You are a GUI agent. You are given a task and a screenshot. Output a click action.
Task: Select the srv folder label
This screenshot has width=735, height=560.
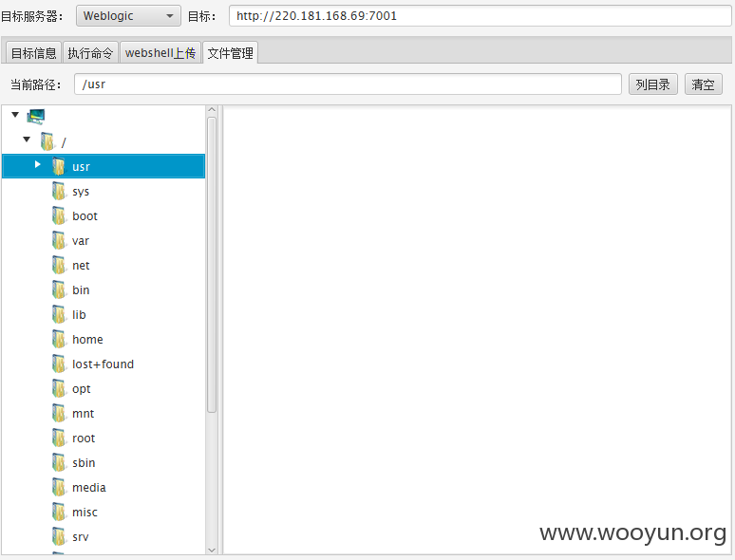80,537
